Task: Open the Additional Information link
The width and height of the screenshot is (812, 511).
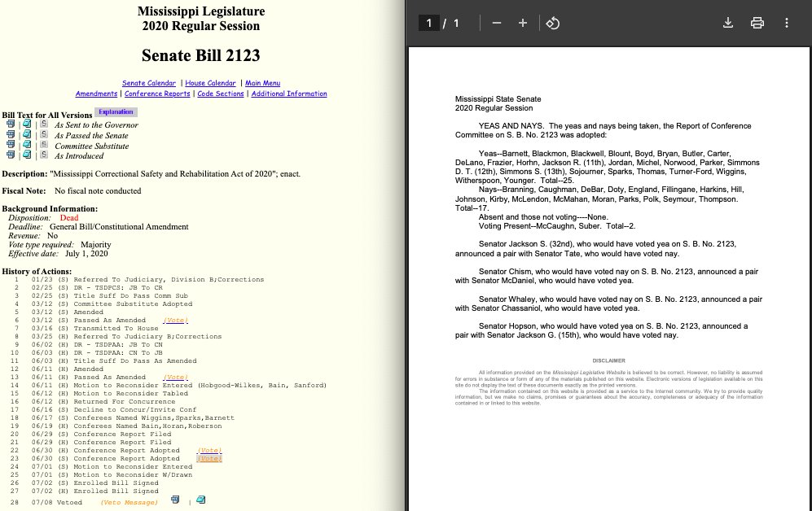Action: point(289,94)
